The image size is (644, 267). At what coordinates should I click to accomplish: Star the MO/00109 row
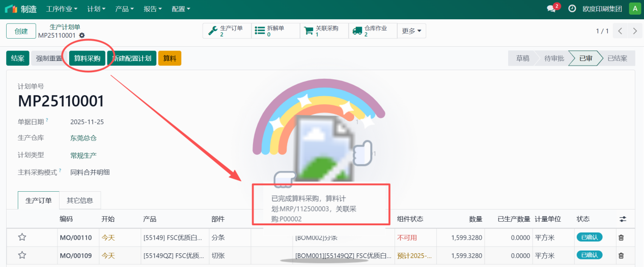[22, 255]
